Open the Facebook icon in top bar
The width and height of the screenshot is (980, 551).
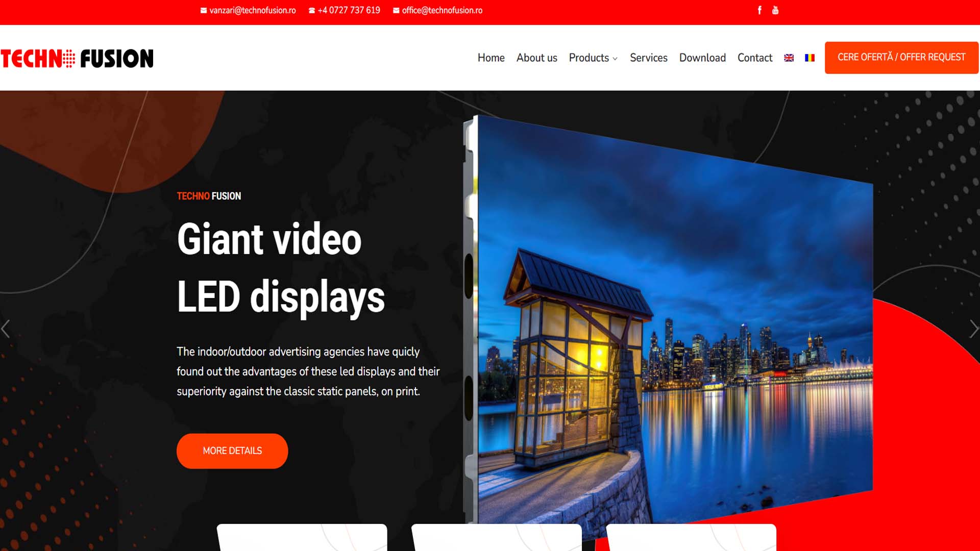coord(759,10)
